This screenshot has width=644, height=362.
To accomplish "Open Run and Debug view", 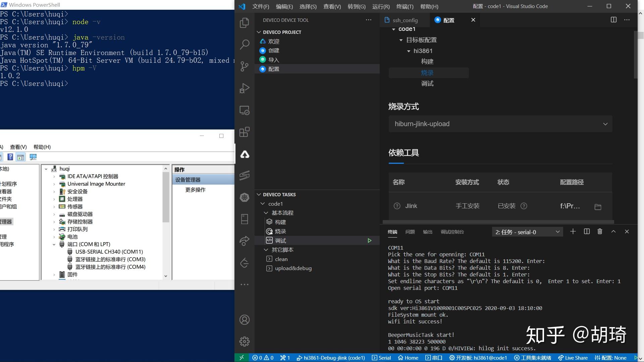I will [x=245, y=88].
